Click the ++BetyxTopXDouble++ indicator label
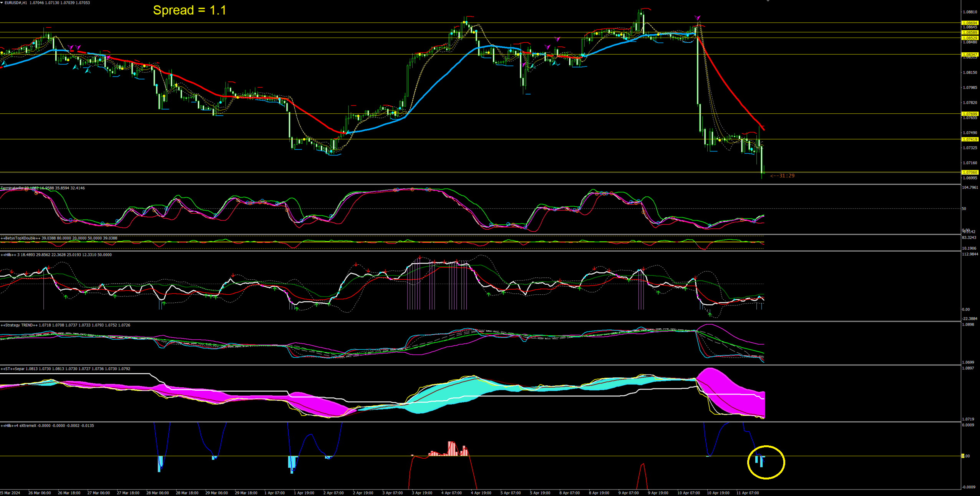The height and width of the screenshot is (496, 980). [21, 238]
